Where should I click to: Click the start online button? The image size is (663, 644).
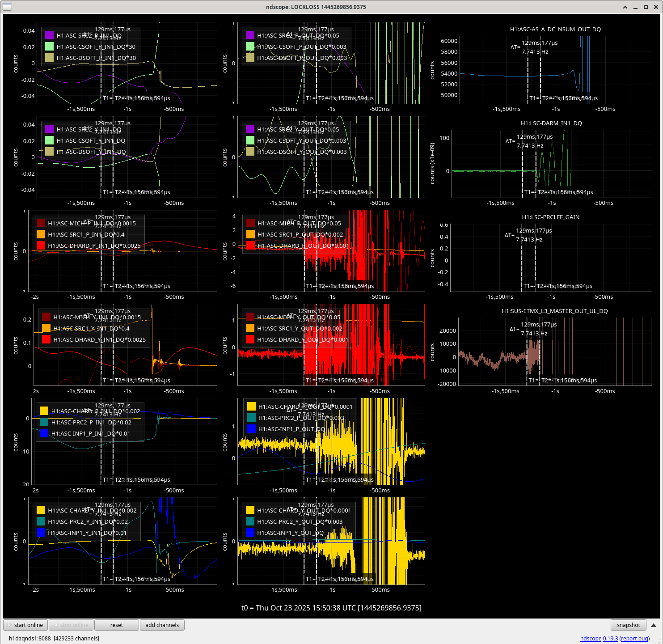[25, 625]
